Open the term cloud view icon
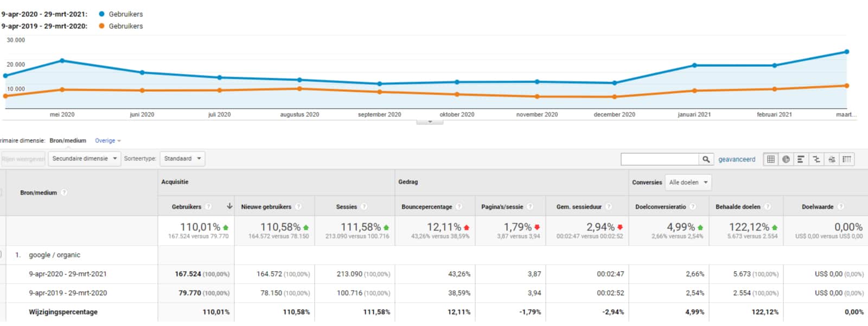This screenshot has height=326, width=868. point(831,159)
